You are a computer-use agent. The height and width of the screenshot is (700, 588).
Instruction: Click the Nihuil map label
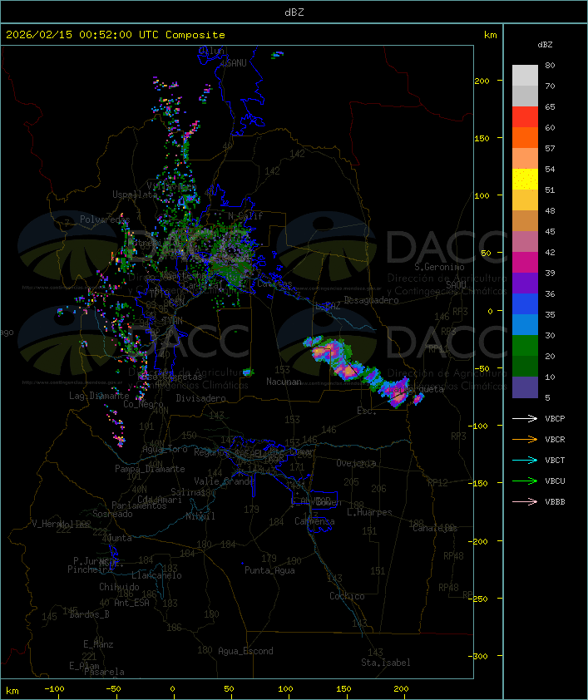click(x=200, y=516)
